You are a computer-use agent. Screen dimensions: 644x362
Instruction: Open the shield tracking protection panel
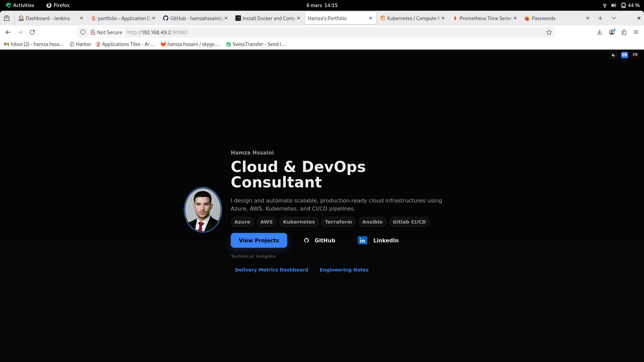[x=83, y=32]
